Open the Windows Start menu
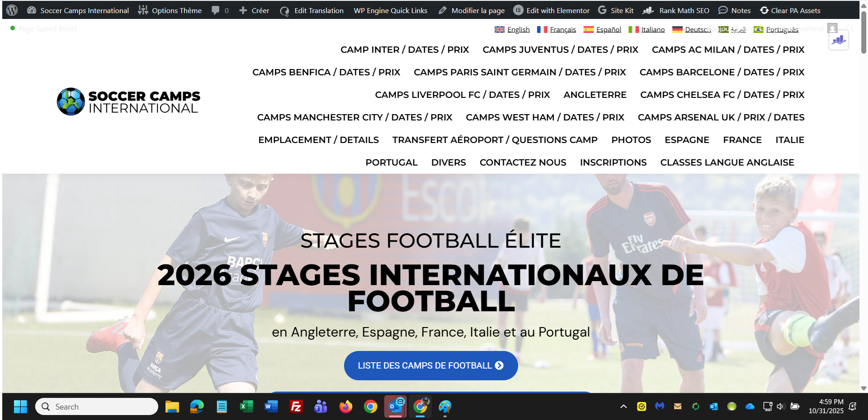The height and width of the screenshot is (420, 868). coord(20,407)
